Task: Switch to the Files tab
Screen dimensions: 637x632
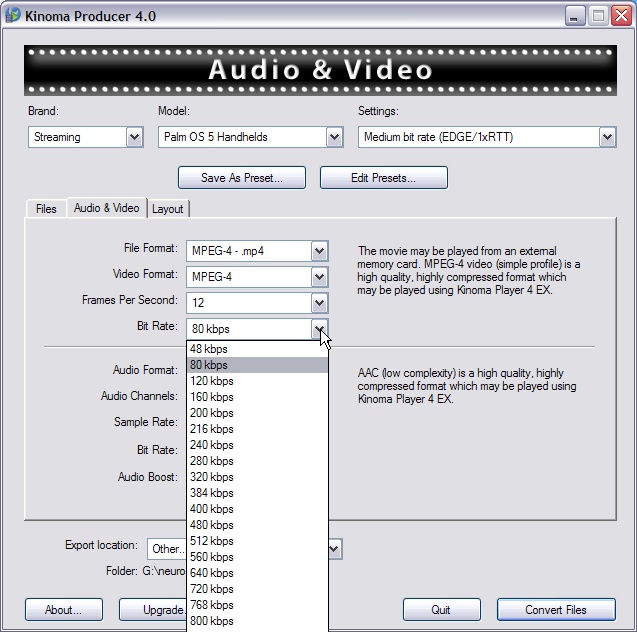Action: 46,209
